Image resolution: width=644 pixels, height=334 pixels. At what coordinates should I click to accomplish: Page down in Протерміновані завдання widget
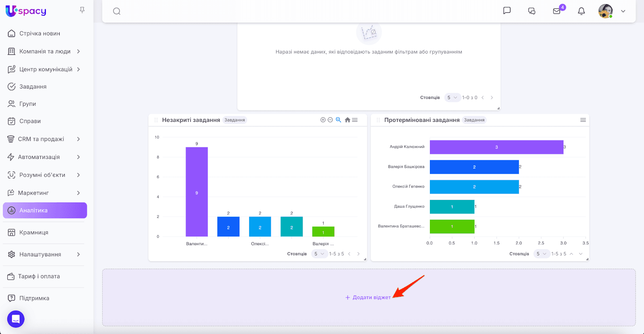click(x=581, y=254)
